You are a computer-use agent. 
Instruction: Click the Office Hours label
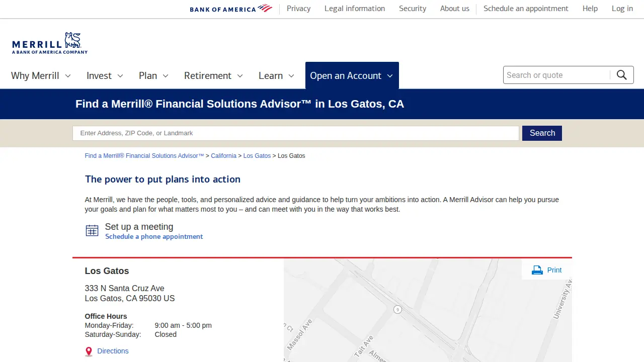[x=106, y=316]
